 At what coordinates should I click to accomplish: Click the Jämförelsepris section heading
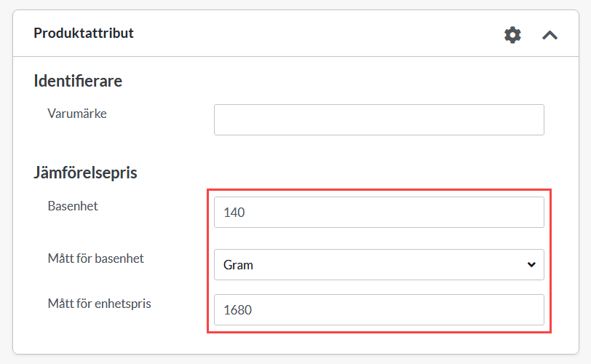click(86, 173)
